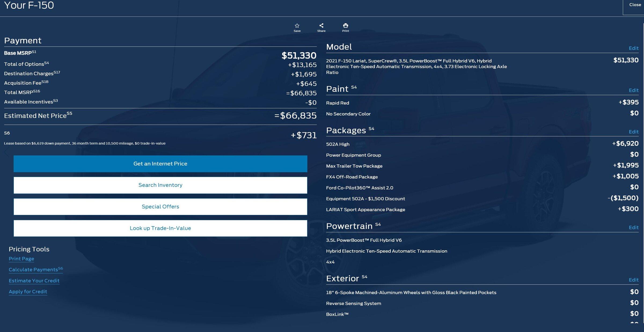Open the Print Page link
This screenshot has width=644, height=332.
point(21,259)
